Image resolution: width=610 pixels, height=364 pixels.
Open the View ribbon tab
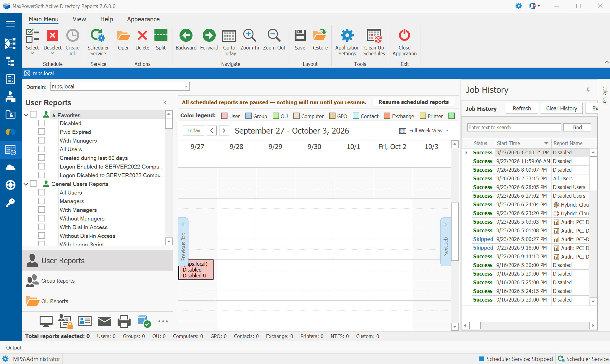(79, 19)
